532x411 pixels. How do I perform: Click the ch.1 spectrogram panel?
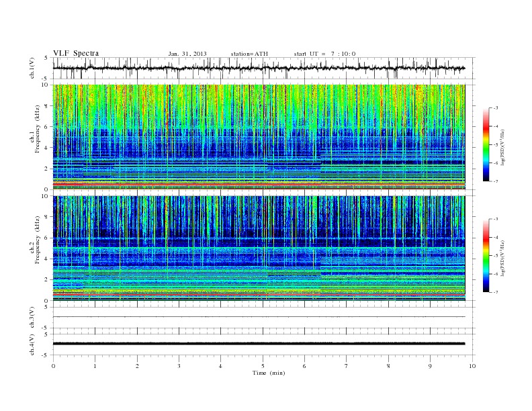[259, 137]
